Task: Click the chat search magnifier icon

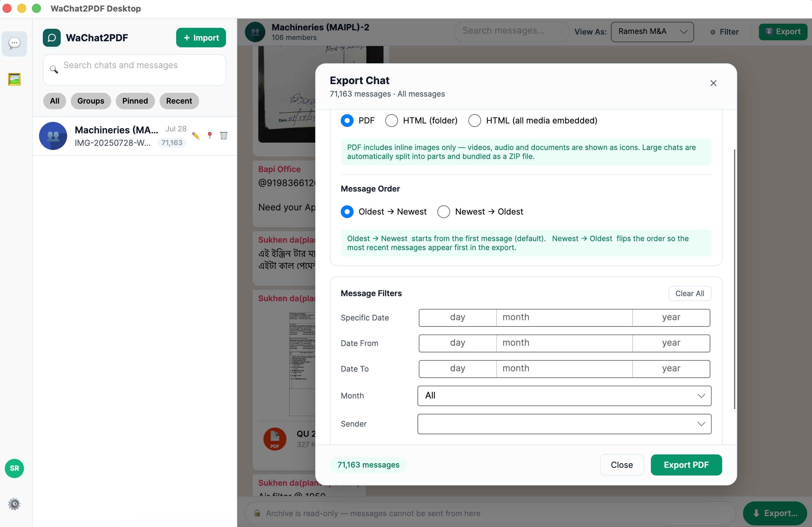Action: click(x=54, y=69)
